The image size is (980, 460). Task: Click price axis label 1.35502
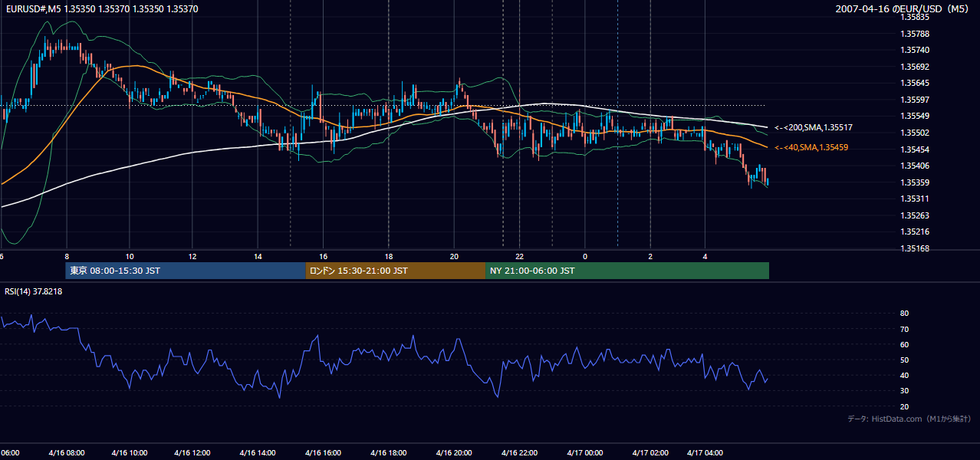coord(916,133)
